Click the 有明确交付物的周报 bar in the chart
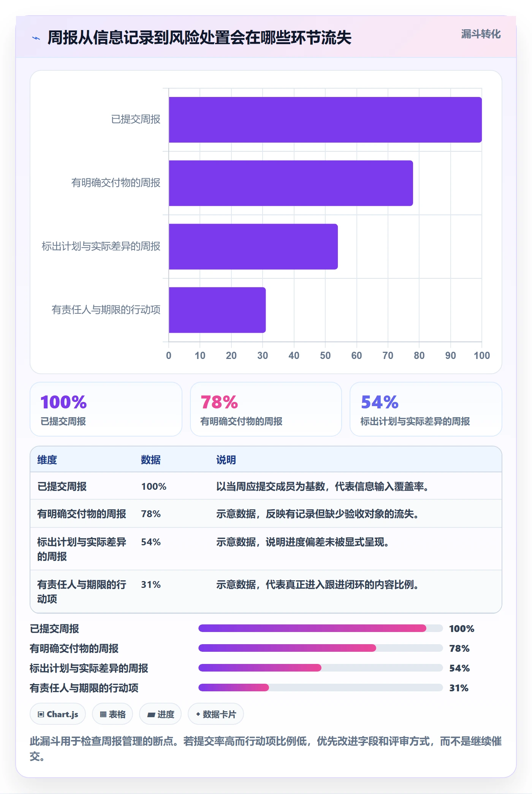This screenshot has height=794, width=532. point(291,183)
